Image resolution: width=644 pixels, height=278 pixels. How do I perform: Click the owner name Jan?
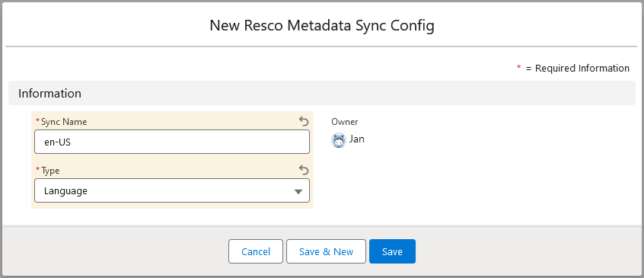point(356,139)
